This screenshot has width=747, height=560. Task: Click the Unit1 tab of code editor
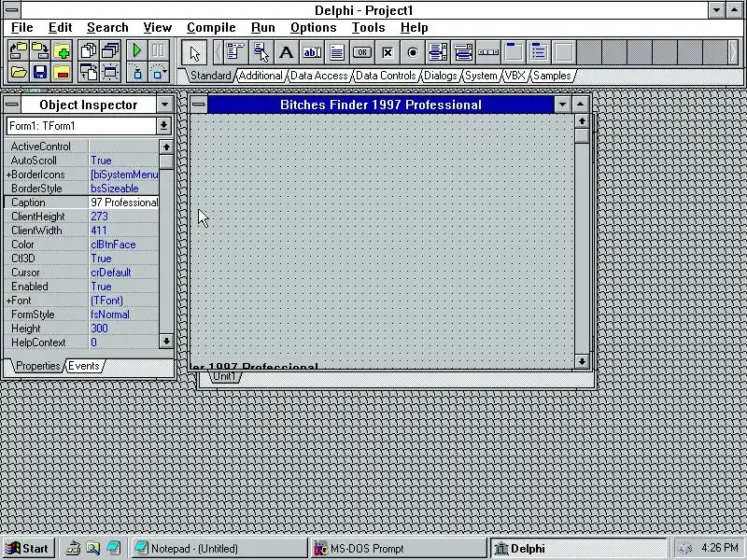pyautogui.click(x=224, y=376)
